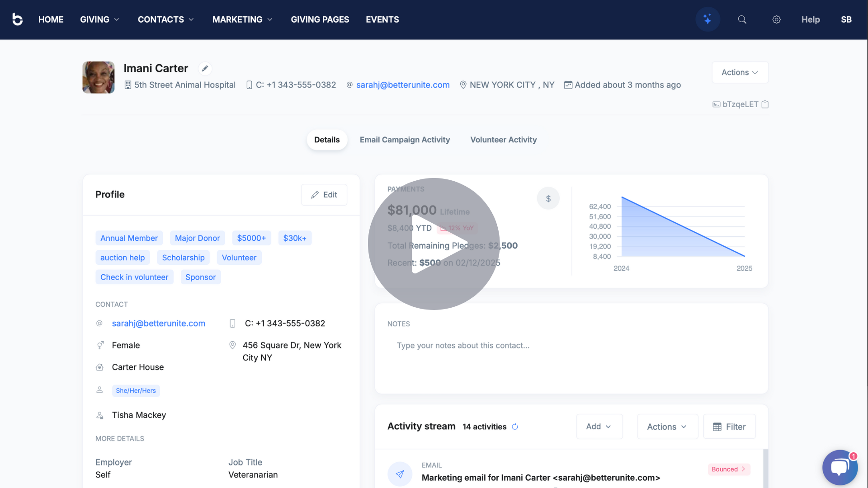This screenshot has width=868, height=488.
Task: Click the Annual Member tag
Action: pos(129,238)
